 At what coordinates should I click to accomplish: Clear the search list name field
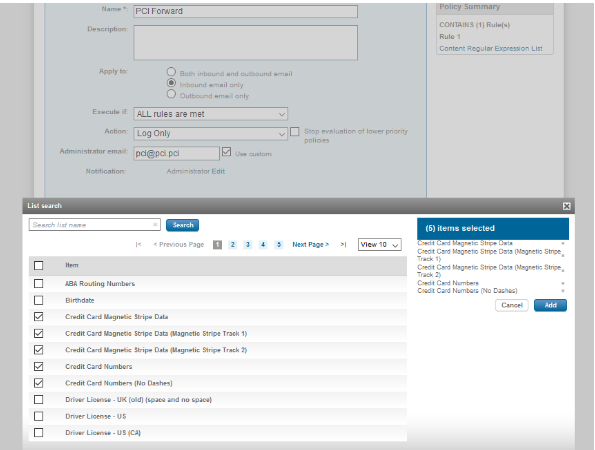[155, 225]
